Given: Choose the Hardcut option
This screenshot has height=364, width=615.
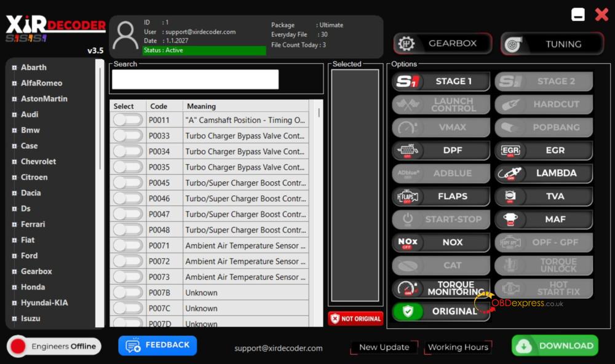Looking at the screenshot, I should click(544, 105).
